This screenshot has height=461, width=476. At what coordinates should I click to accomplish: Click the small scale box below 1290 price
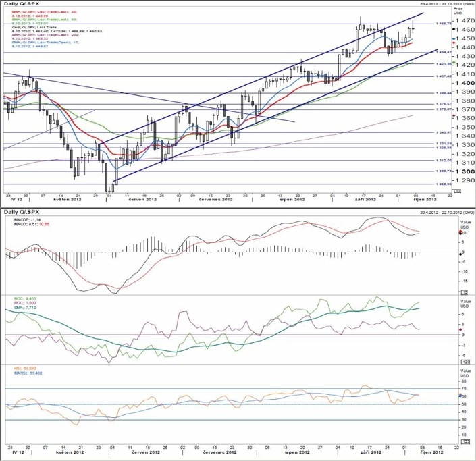point(458,191)
